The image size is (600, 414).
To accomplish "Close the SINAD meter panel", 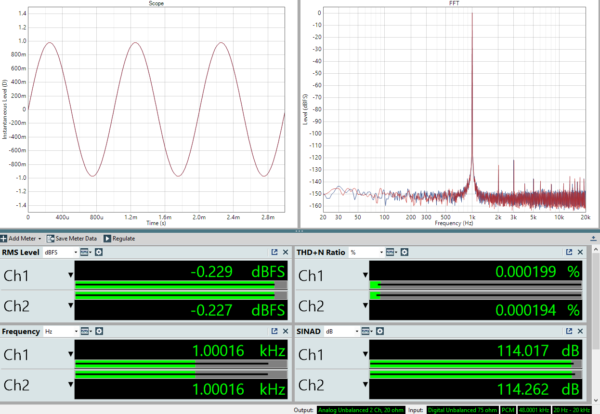I will pos(581,330).
